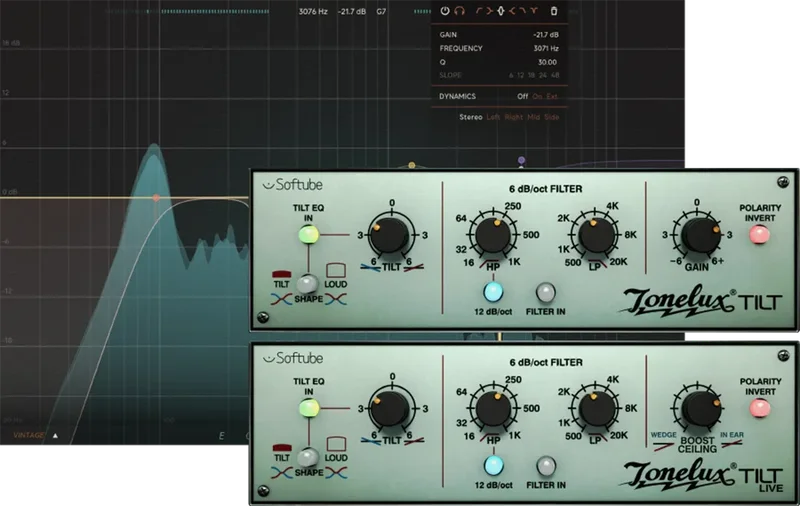Click the IN EAR curve icon on Tilt Live
The height and width of the screenshot is (506, 800).
pos(732,445)
